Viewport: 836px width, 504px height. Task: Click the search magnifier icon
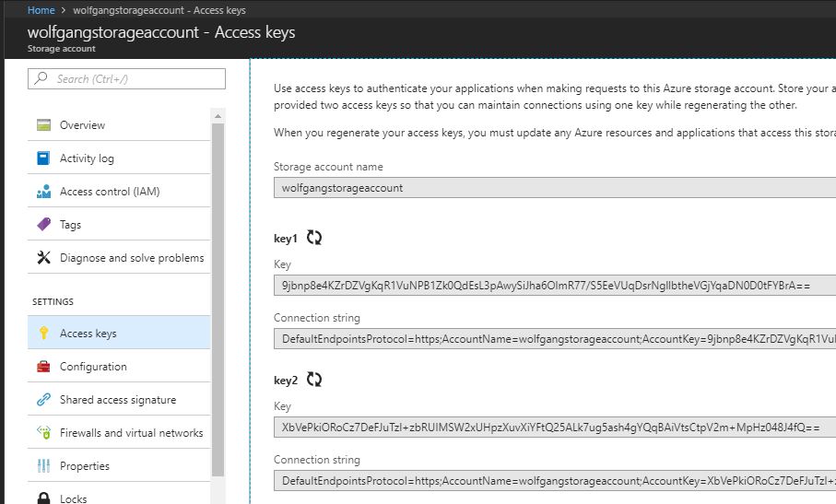41,78
